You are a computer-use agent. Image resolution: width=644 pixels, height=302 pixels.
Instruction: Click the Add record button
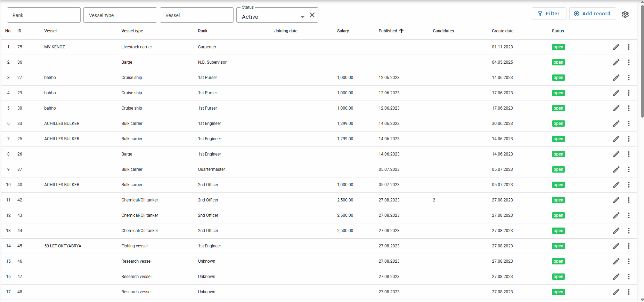point(592,14)
